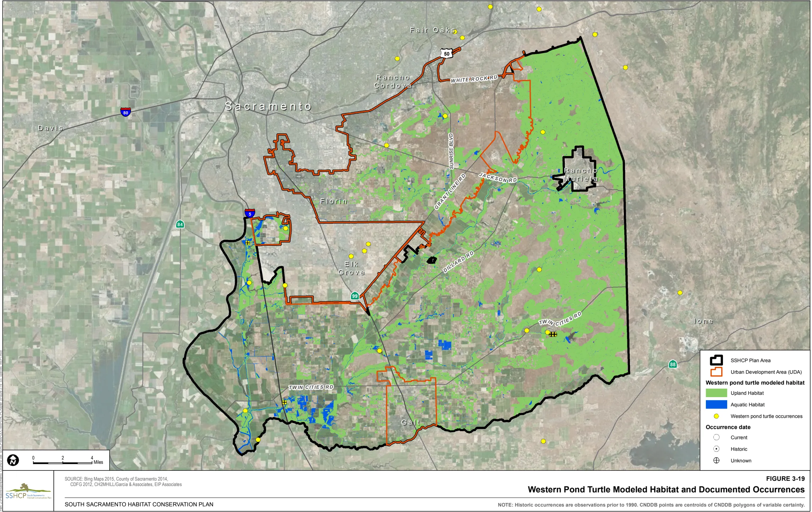Click the Occurrence date legend heading
The height and width of the screenshot is (512, 812).
coord(728,427)
